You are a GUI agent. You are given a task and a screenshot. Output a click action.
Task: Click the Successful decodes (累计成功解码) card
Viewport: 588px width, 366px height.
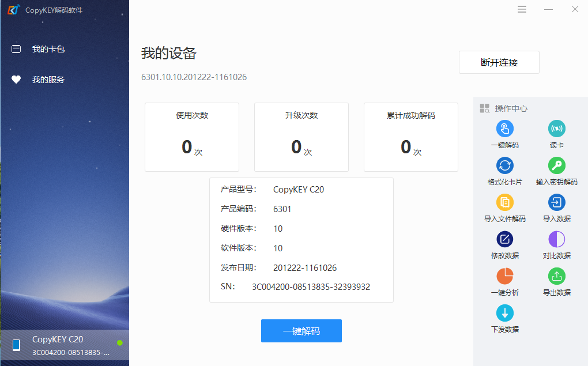pos(411,137)
